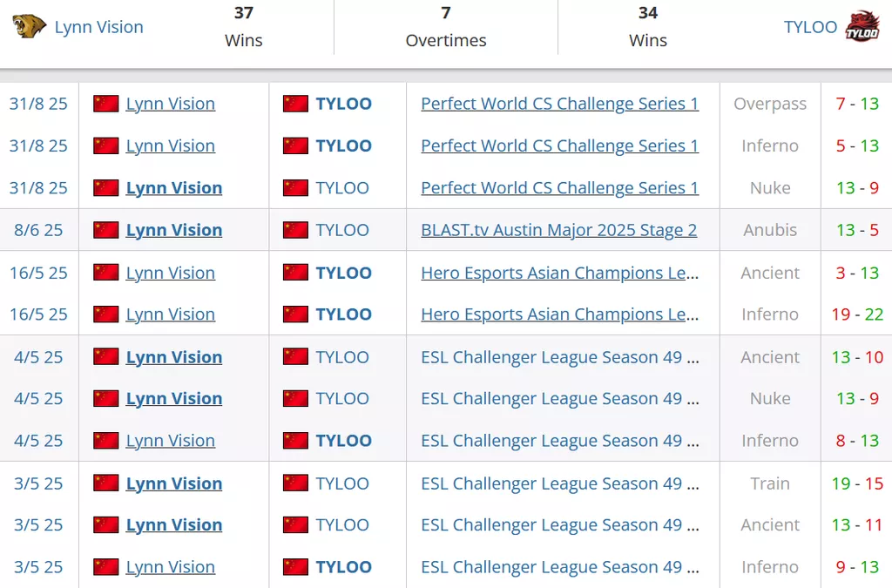Viewport: 892px width, 588px height.
Task: Click China flag beside TYLOO, Overpass row
Action: [x=295, y=104]
